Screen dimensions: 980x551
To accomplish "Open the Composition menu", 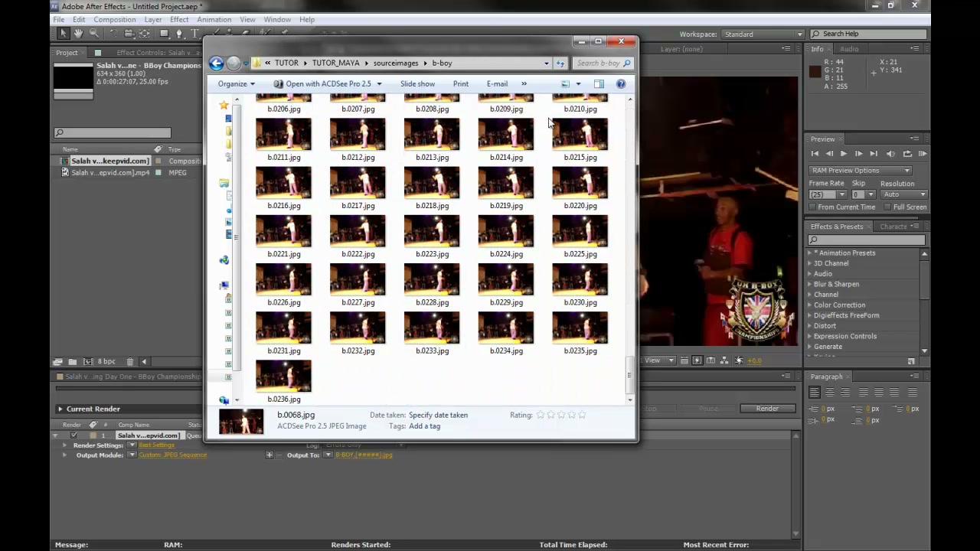I will point(115,19).
